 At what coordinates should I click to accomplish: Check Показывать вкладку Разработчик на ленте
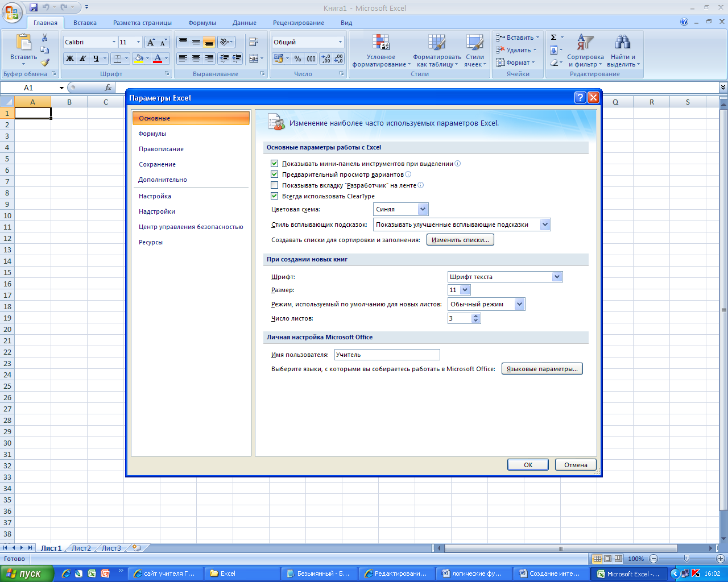pos(275,185)
